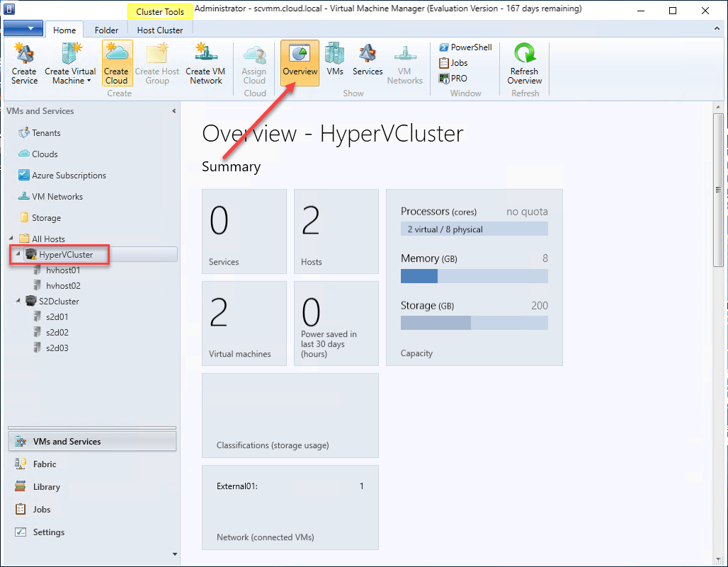Switch to the Home ribbon tab
The image size is (728, 567).
point(64,30)
